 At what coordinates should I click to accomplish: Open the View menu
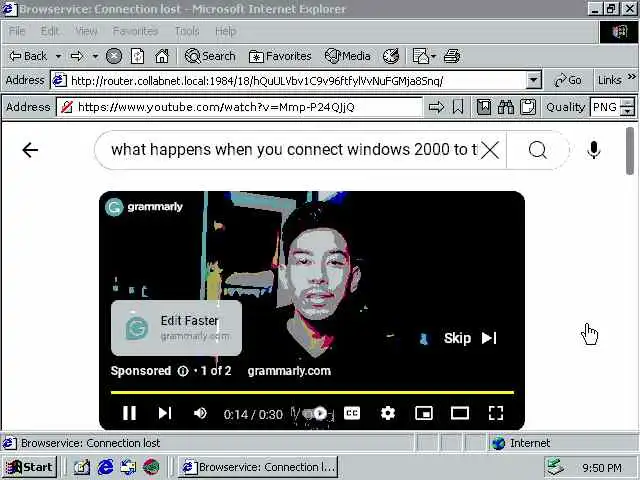(86, 31)
